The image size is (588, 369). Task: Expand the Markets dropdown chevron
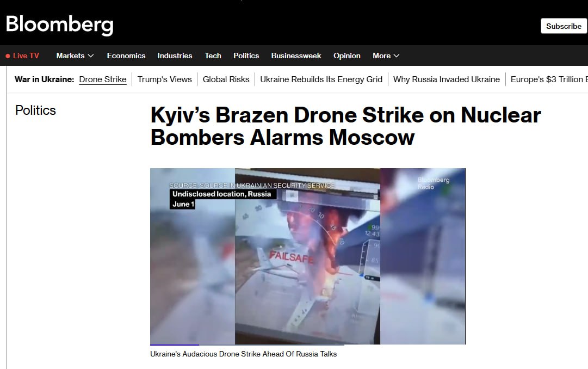[x=91, y=56]
